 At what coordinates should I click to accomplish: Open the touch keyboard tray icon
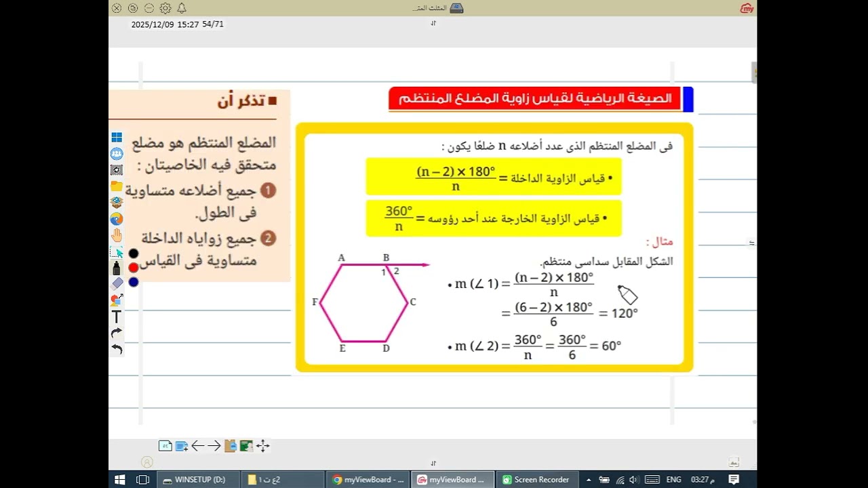click(x=652, y=479)
